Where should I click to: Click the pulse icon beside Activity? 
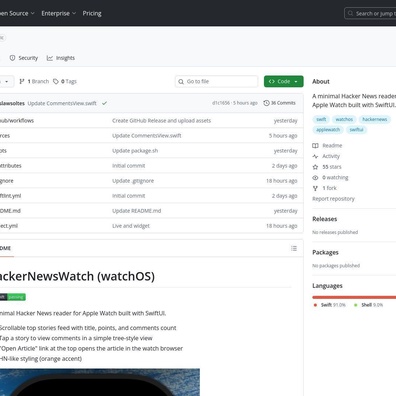[x=315, y=156]
